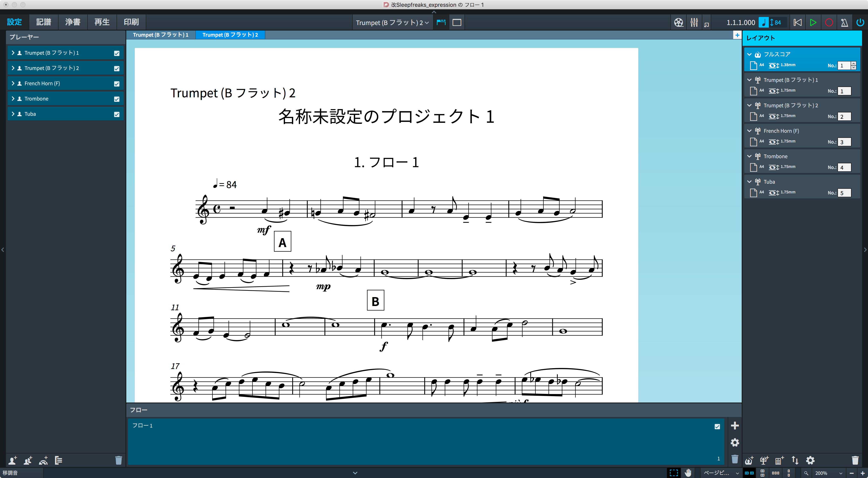Select the Trumpet (B フラット) 1 document tab
The width and height of the screenshot is (868, 478).
[161, 35]
